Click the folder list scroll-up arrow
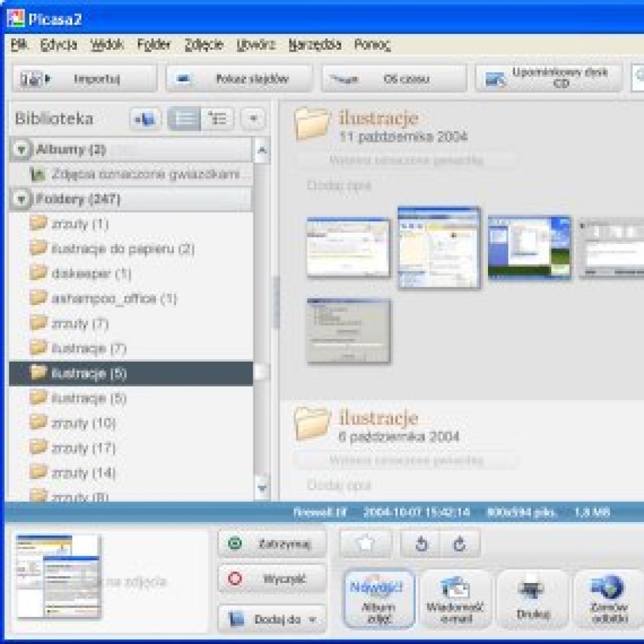 [262, 150]
